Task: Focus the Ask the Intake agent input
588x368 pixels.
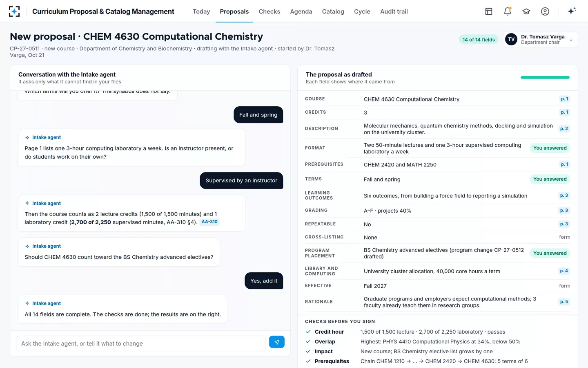Action: [141, 343]
